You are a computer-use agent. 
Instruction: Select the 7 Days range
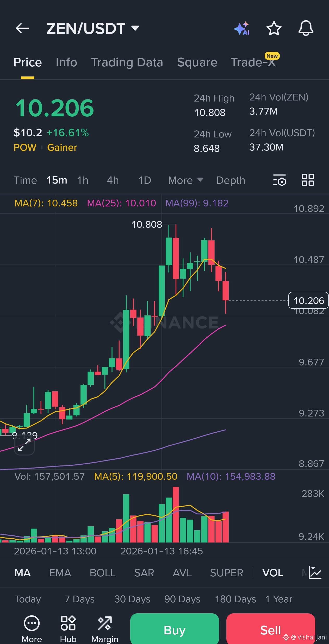point(79,599)
